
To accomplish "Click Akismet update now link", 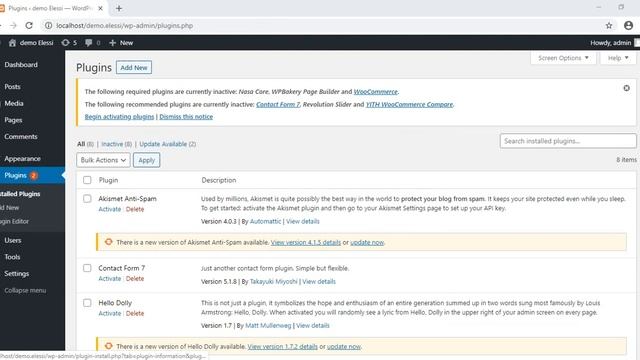I will (x=367, y=242).
